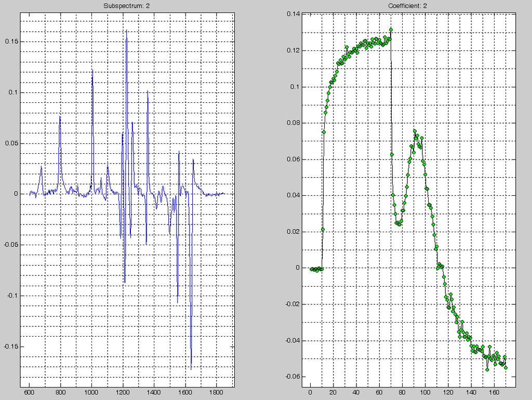Select the 0.06 y-axis label in Coefficient plot
532x400 pixels.
pos(293,159)
